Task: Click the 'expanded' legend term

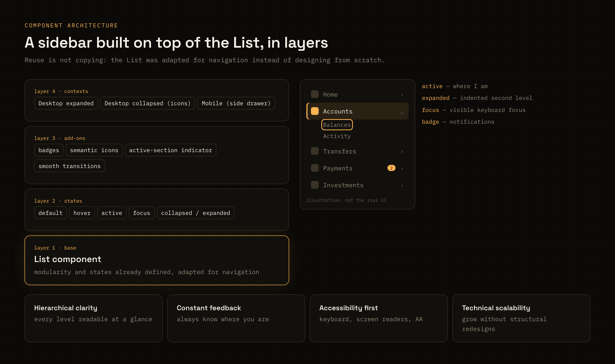Action: pos(436,98)
